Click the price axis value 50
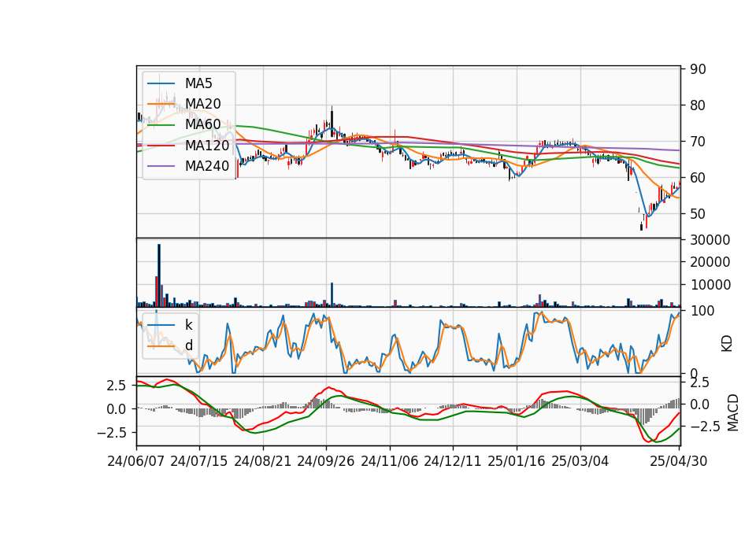This screenshot has width=756, height=543. tap(698, 214)
